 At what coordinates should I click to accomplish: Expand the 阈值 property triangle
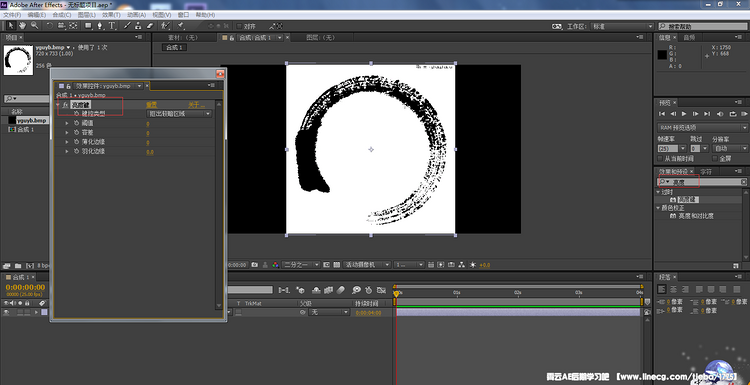(x=67, y=123)
